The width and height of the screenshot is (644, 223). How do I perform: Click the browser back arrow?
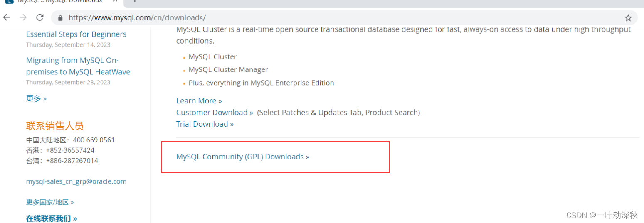pyautogui.click(x=7, y=17)
